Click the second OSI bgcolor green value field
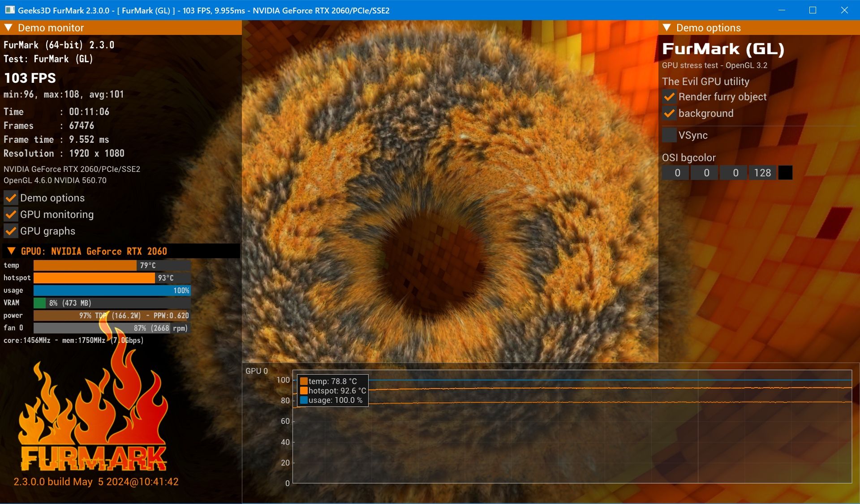This screenshot has width=860, height=504. point(705,173)
